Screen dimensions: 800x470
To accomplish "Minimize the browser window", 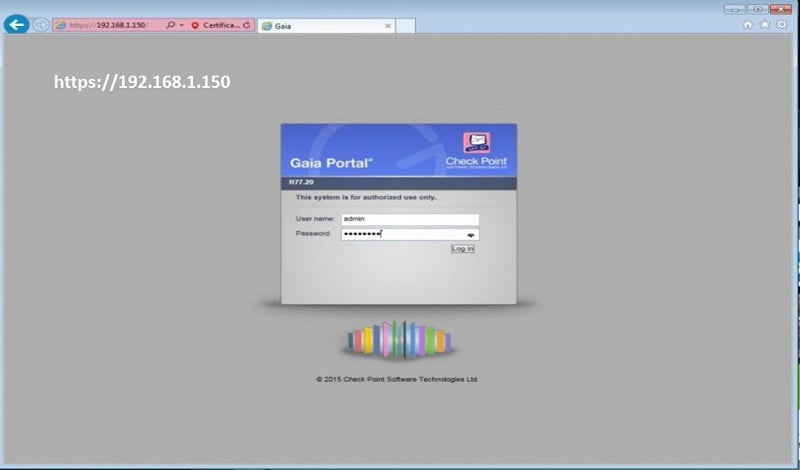I will [x=734, y=9].
